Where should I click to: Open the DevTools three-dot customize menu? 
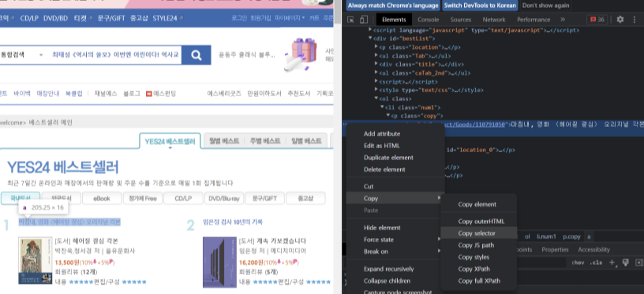[635, 19]
